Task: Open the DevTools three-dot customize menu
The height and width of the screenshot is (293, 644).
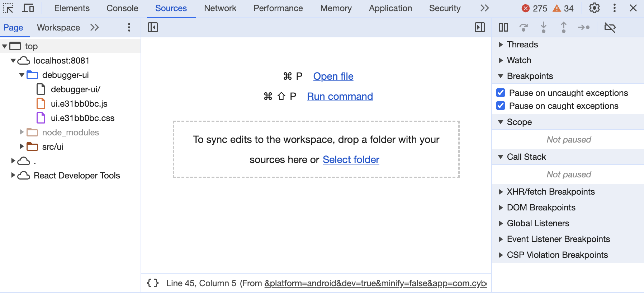Action: tap(615, 8)
